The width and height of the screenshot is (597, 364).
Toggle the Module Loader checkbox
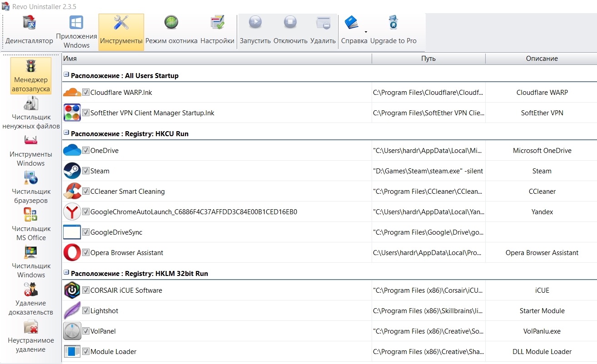click(x=85, y=351)
